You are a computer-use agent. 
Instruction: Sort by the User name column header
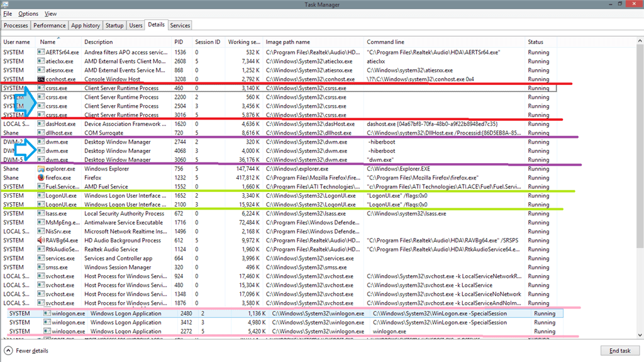pyautogui.click(x=17, y=42)
